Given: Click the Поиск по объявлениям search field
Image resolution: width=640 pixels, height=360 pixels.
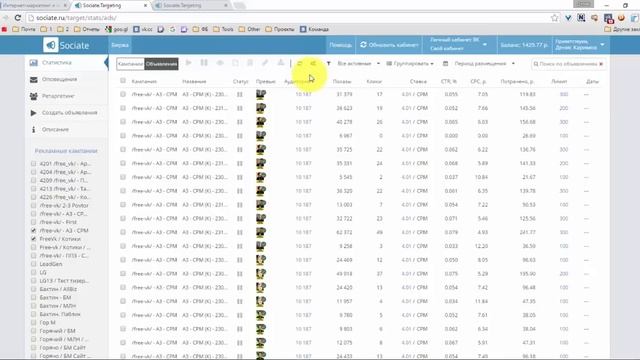Looking at the screenshot, I should (x=568, y=64).
